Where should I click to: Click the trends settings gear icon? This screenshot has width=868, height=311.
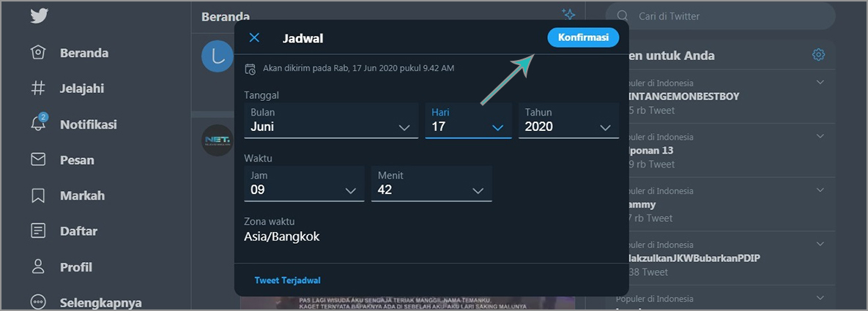coord(818,55)
